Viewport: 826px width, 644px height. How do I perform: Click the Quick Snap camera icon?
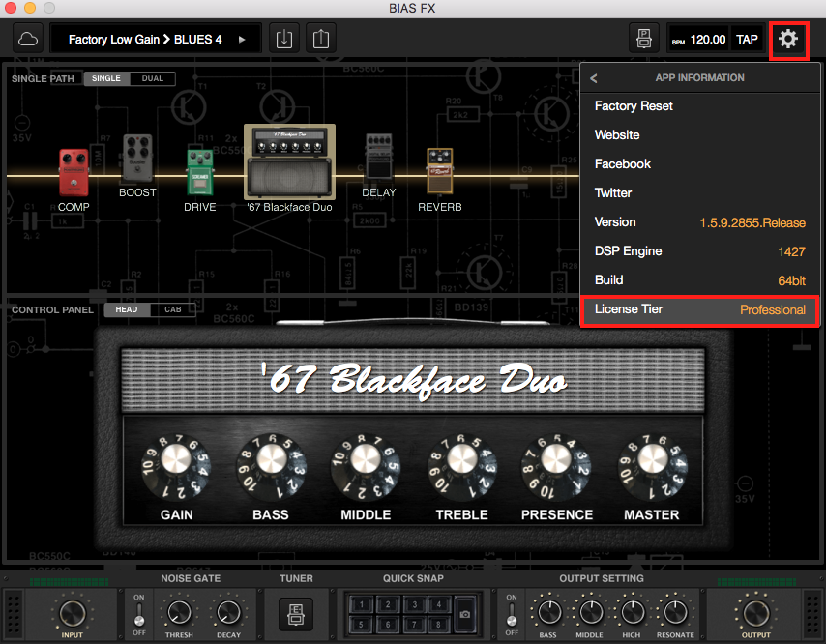click(466, 614)
